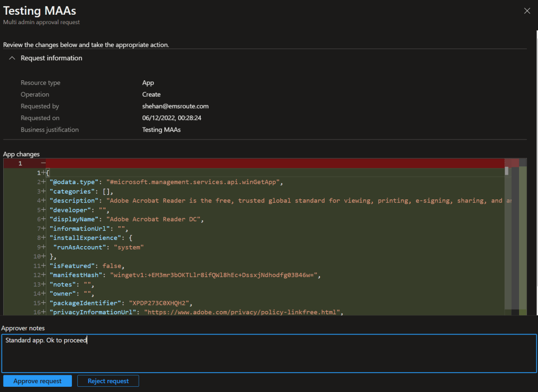
Task: Click the plus marker on line 16
Action: (x=43, y=312)
